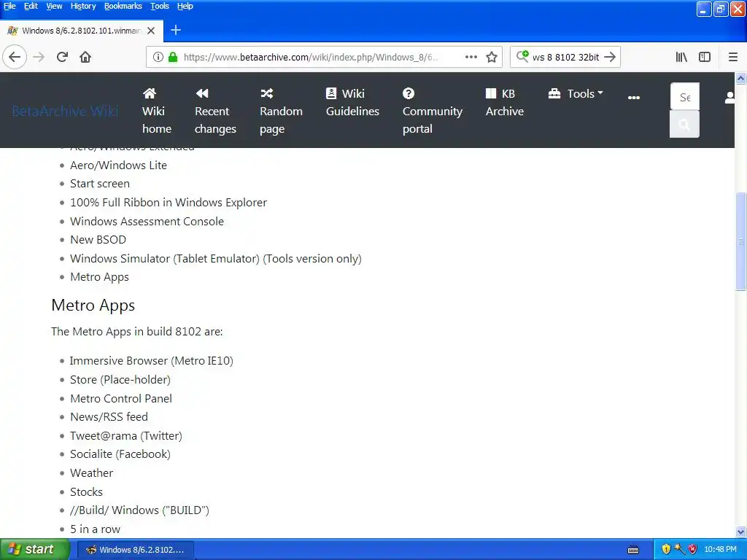Image resolution: width=747 pixels, height=560 pixels.
Task: Click the red shield tray icon
Action: [693, 549]
